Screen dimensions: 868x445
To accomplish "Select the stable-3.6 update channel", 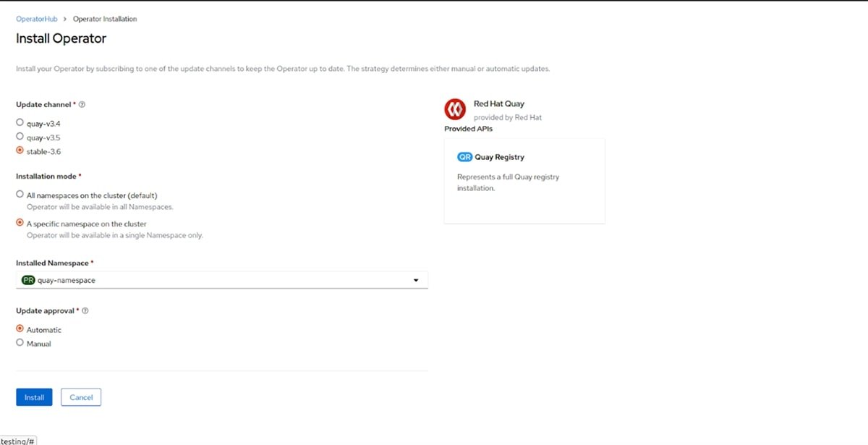I will pos(20,151).
